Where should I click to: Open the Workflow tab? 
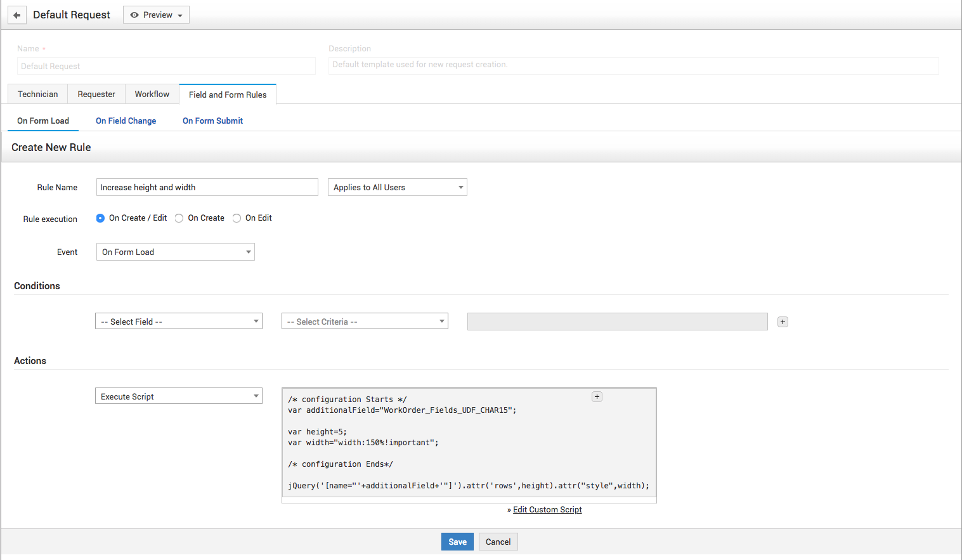pos(152,94)
